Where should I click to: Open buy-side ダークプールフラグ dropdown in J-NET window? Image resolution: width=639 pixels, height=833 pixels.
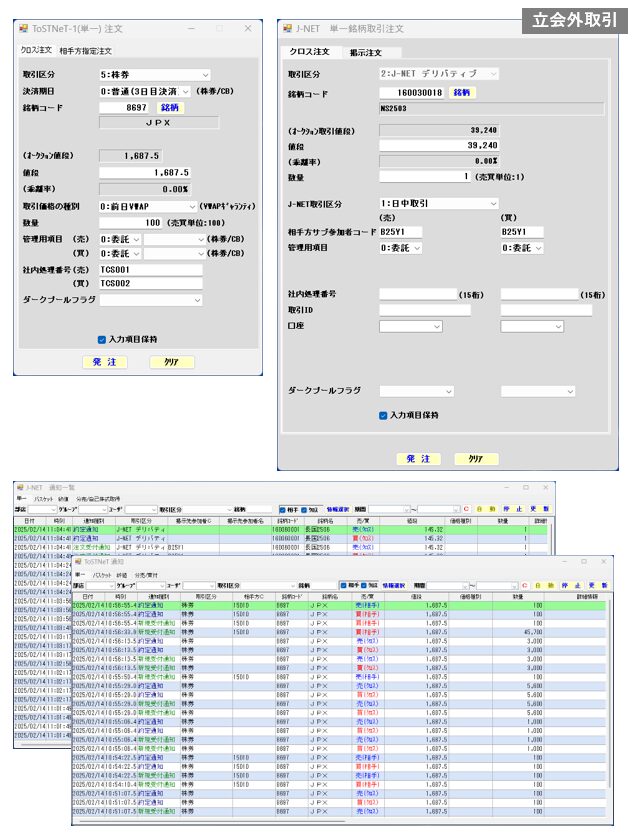538,392
